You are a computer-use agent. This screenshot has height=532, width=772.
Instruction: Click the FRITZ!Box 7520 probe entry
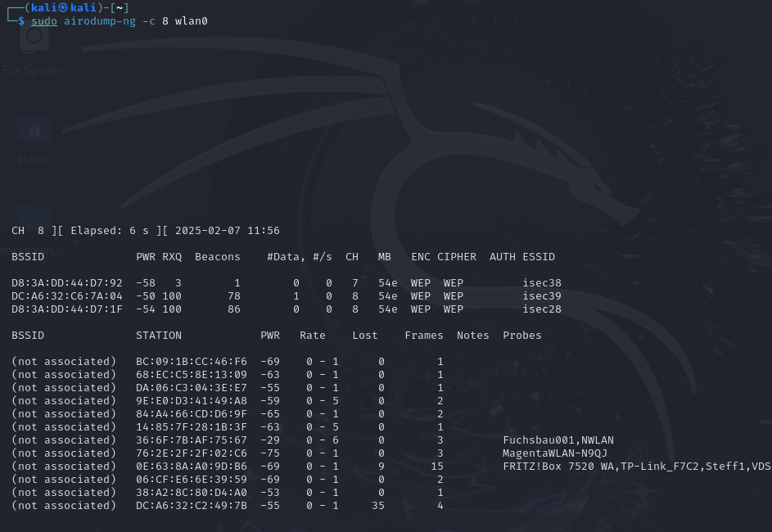point(557,467)
